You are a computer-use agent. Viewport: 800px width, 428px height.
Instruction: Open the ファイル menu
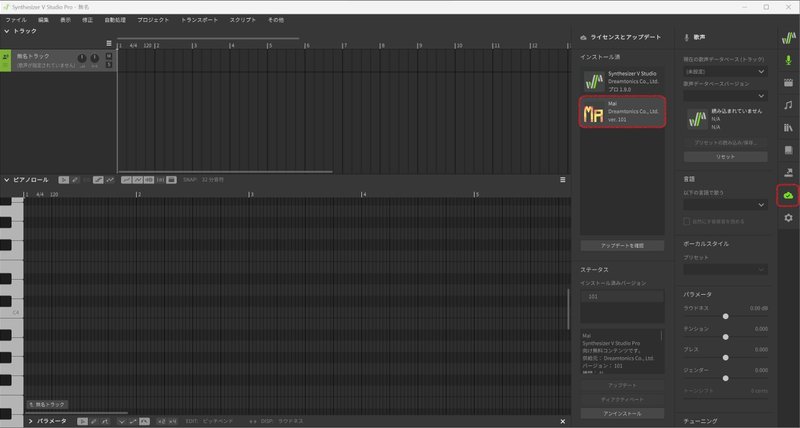[x=16, y=20]
